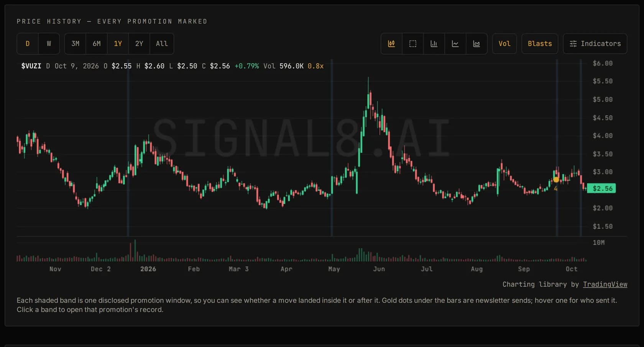
Task: Click the 2026 date axis label
Action: (148, 269)
